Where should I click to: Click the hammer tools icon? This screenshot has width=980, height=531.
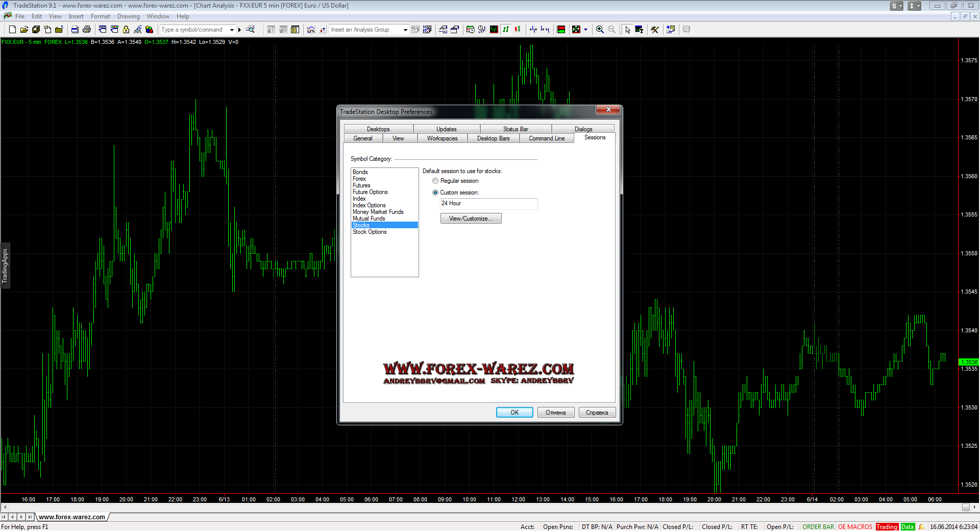[655, 30]
